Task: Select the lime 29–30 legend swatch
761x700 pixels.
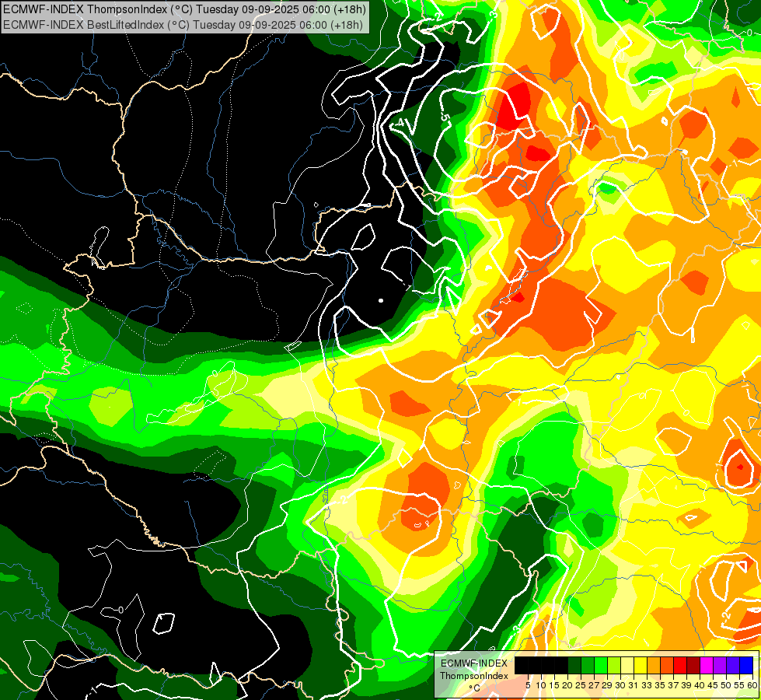Action: 614,666
